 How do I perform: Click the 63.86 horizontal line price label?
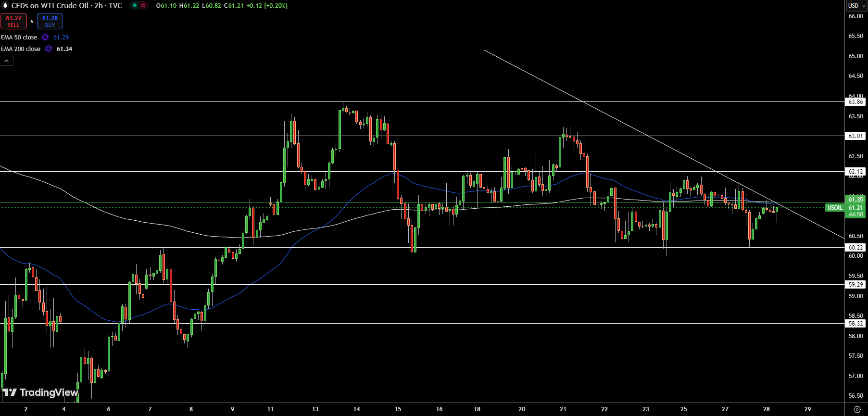coord(855,102)
